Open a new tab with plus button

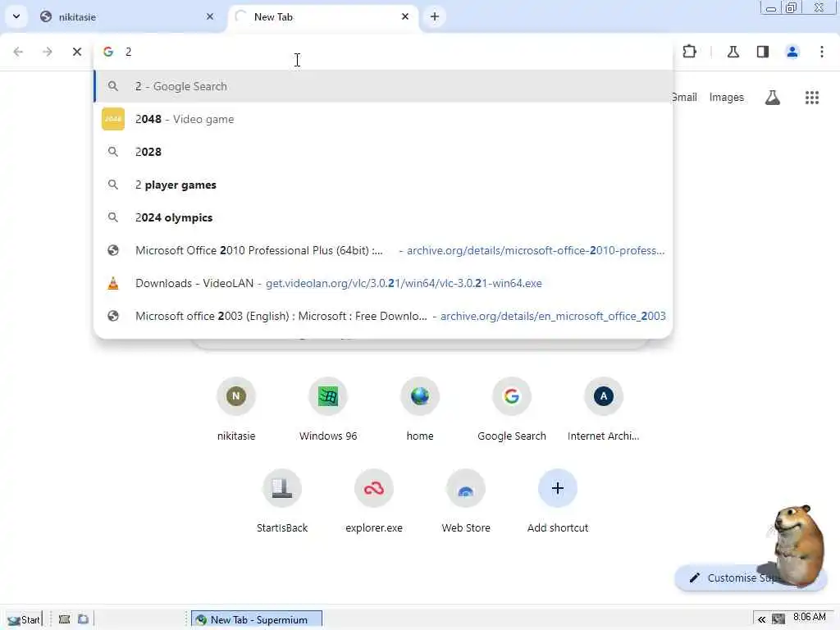[435, 16]
